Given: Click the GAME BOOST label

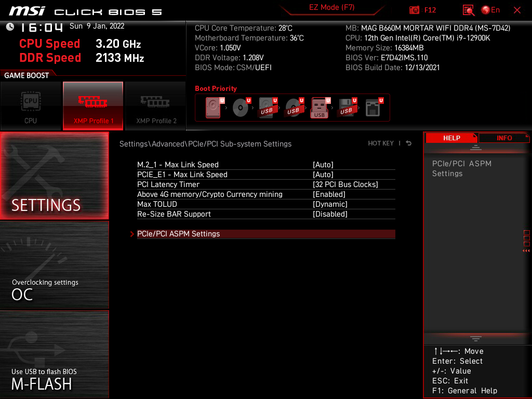Looking at the screenshot, I should pyautogui.click(x=26, y=75).
